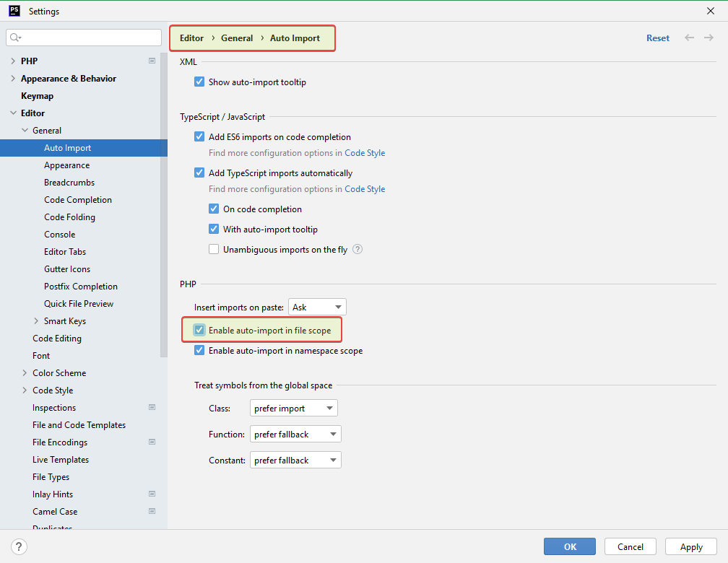Go forward with the right arrow icon
Viewport: 728px width, 563px height.
tap(708, 38)
